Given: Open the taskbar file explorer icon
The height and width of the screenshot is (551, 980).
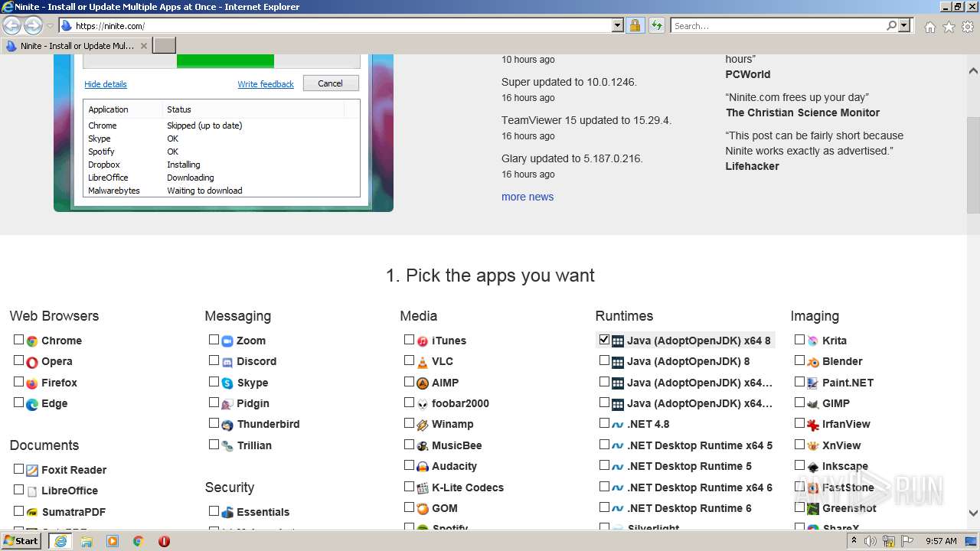Looking at the screenshot, I should pos(87,541).
